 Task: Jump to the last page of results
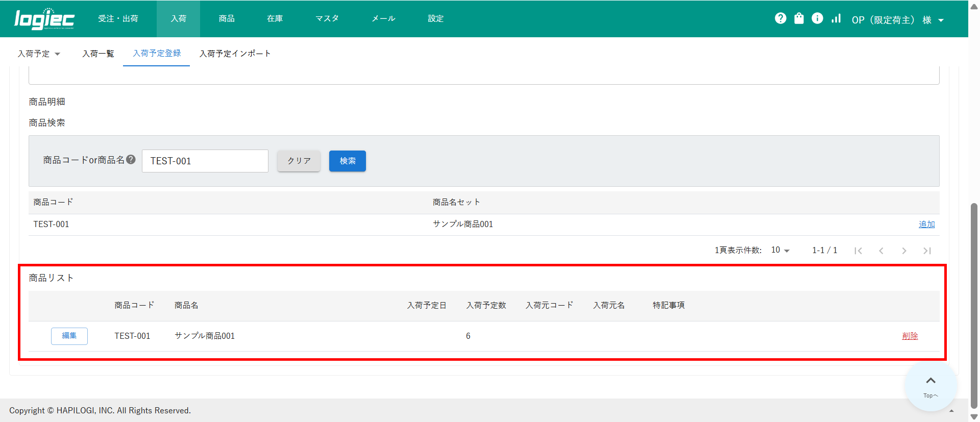click(x=927, y=251)
